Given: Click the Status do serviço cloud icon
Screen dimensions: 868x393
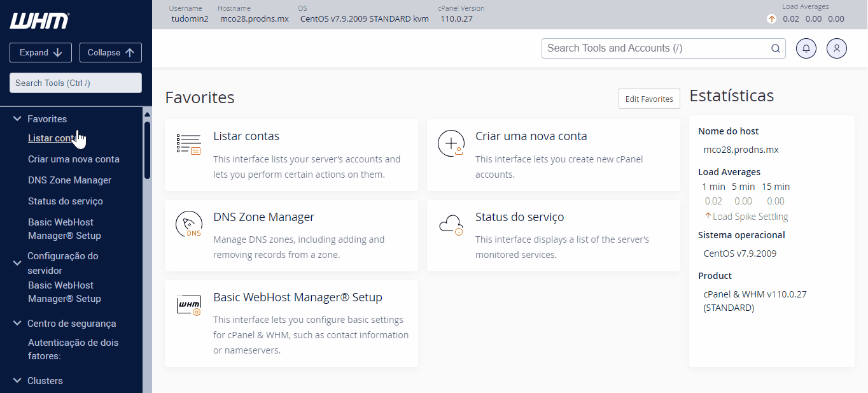Looking at the screenshot, I should coord(451,224).
